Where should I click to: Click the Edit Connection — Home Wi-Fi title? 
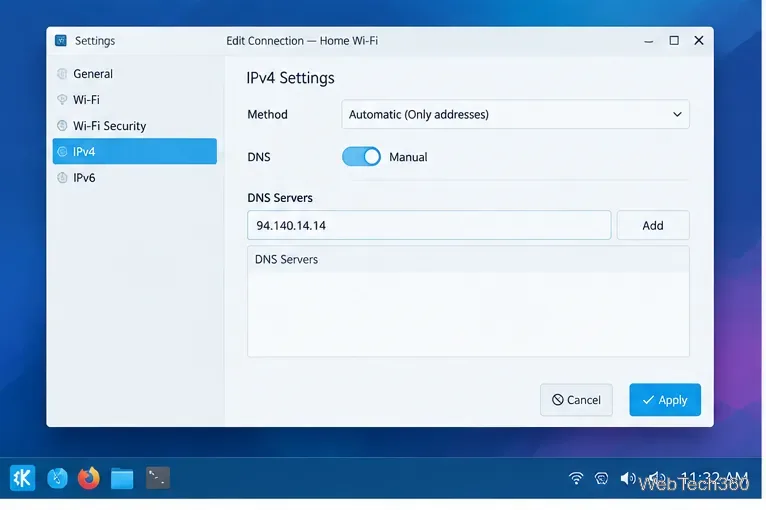coord(302,41)
